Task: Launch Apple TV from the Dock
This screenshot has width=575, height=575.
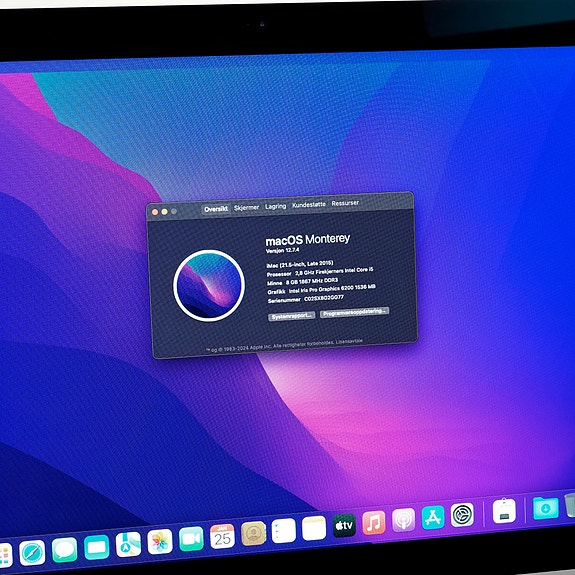Action: (344, 525)
